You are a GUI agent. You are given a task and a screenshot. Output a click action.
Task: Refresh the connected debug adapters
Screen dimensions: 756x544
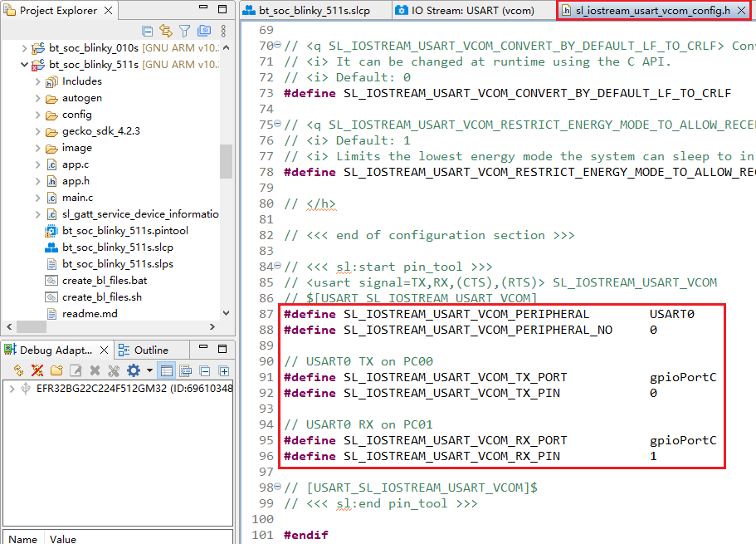(18, 370)
